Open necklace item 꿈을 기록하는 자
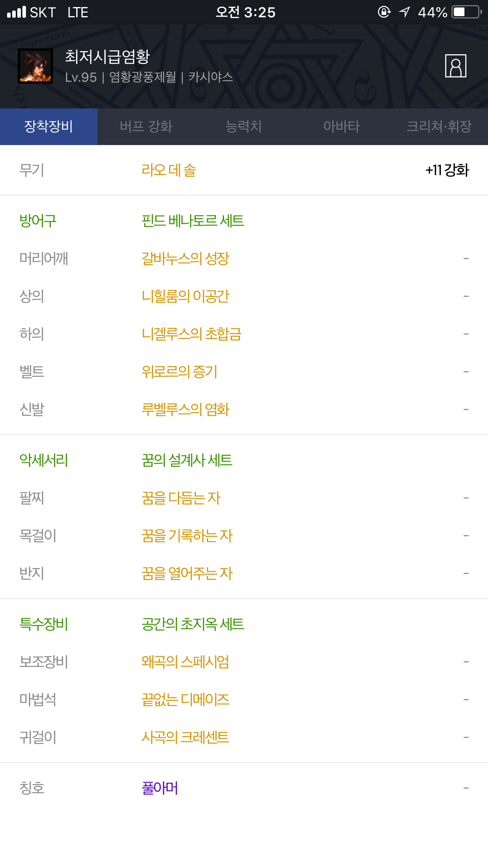The image size is (488, 868). pyautogui.click(x=187, y=535)
